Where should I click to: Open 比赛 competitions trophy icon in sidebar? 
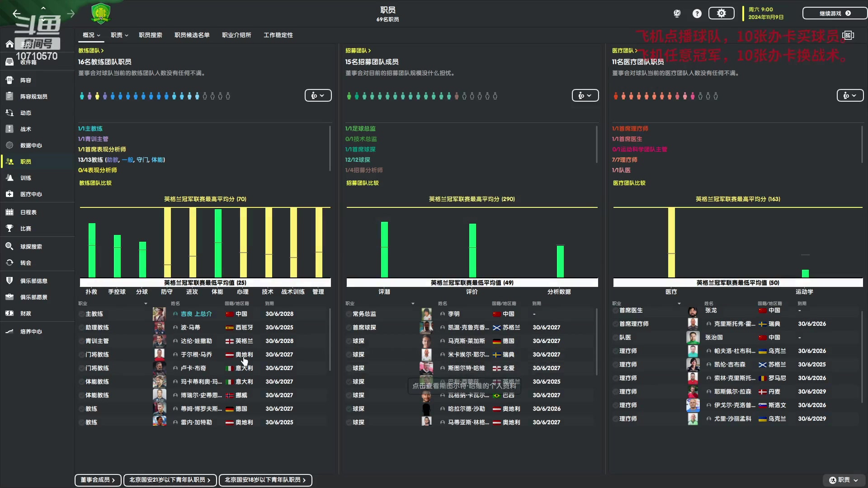click(9, 229)
